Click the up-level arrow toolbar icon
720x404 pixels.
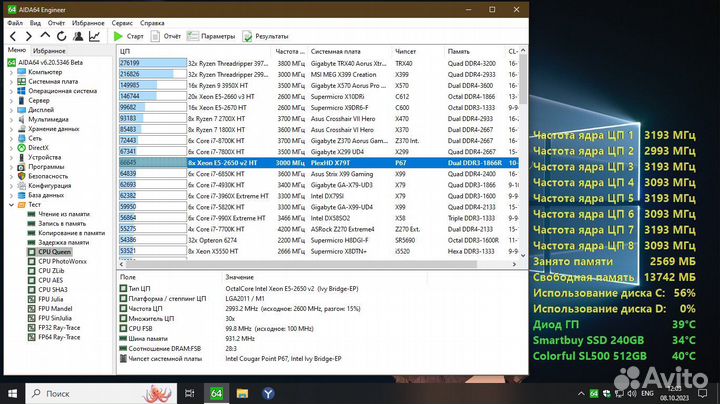[x=45, y=36]
